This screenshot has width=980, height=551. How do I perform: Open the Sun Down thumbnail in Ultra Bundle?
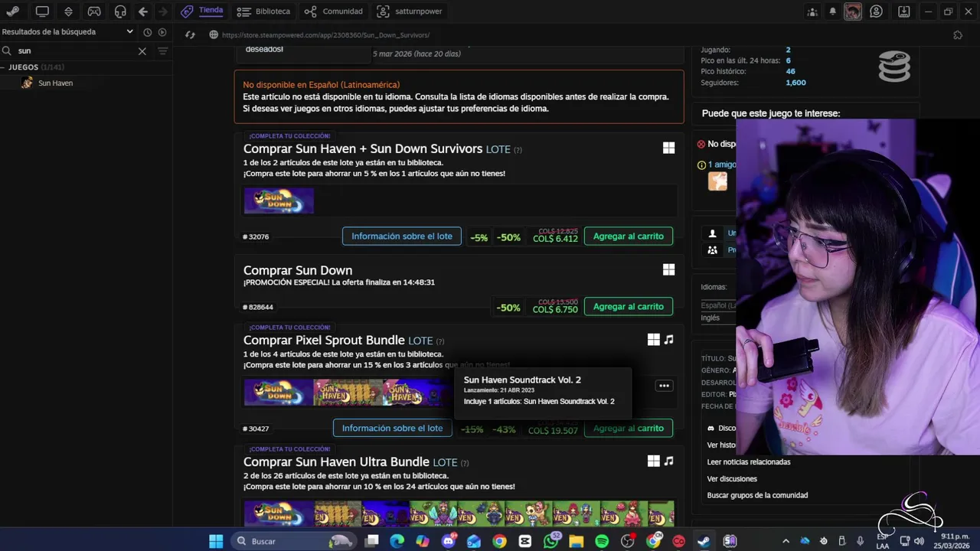[x=279, y=514]
